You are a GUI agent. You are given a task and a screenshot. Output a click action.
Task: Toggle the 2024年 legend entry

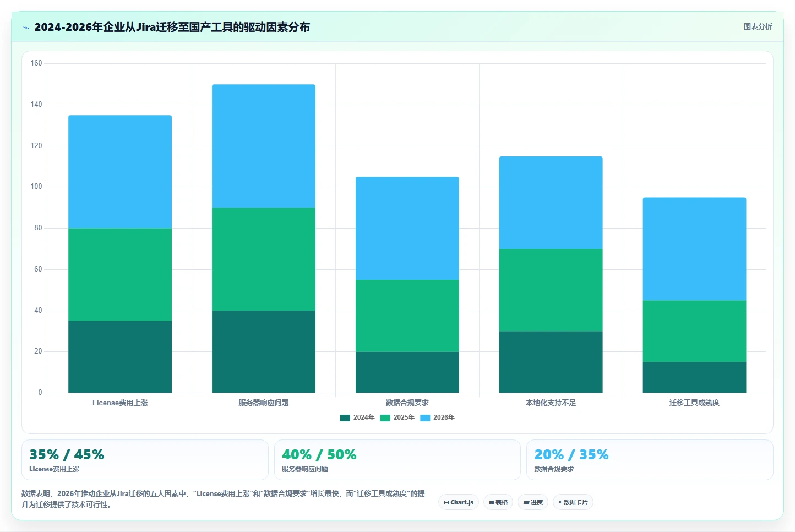point(357,417)
